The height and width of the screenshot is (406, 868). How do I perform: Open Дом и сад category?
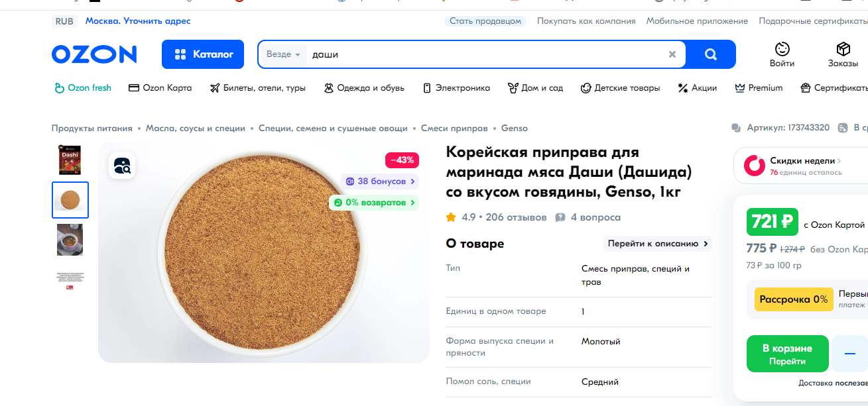[535, 88]
